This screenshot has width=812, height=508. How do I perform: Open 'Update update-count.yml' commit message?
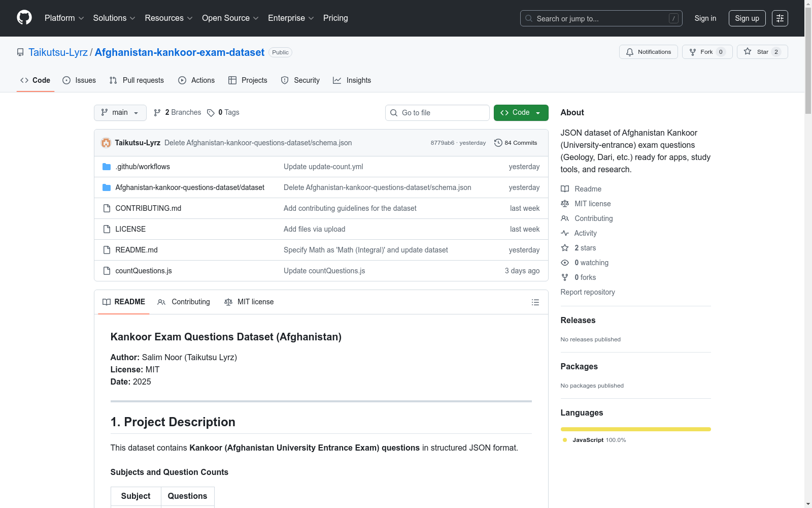point(323,167)
